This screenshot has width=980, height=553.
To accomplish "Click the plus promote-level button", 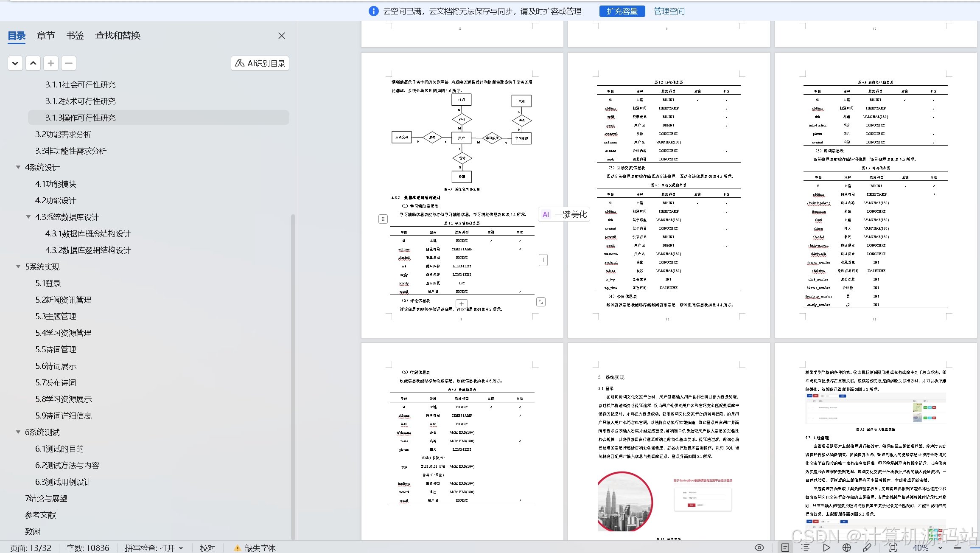I will [51, 63].
